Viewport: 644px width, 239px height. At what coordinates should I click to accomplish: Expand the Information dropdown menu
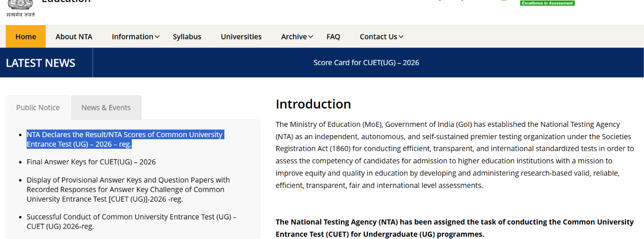click(x=136, y=36)
